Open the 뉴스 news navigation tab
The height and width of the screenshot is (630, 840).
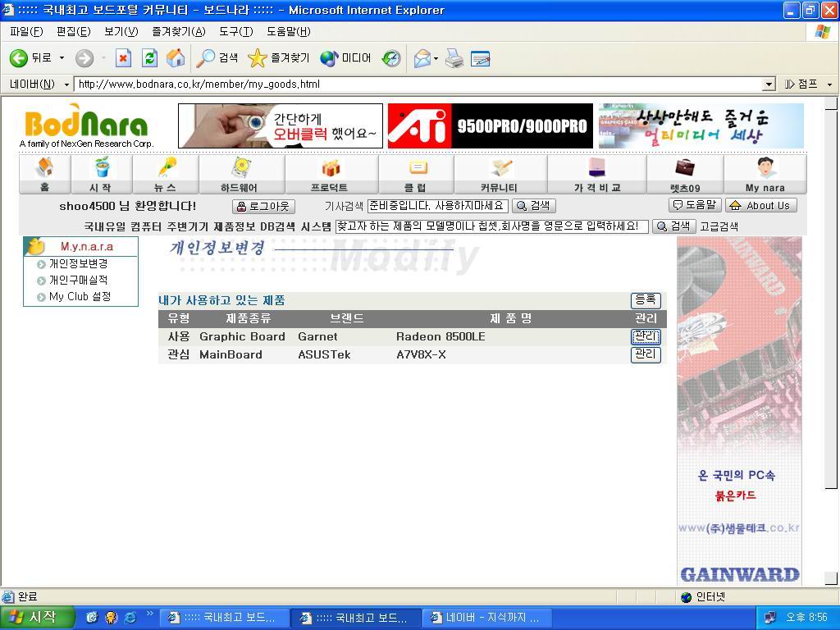coord(166,174)
